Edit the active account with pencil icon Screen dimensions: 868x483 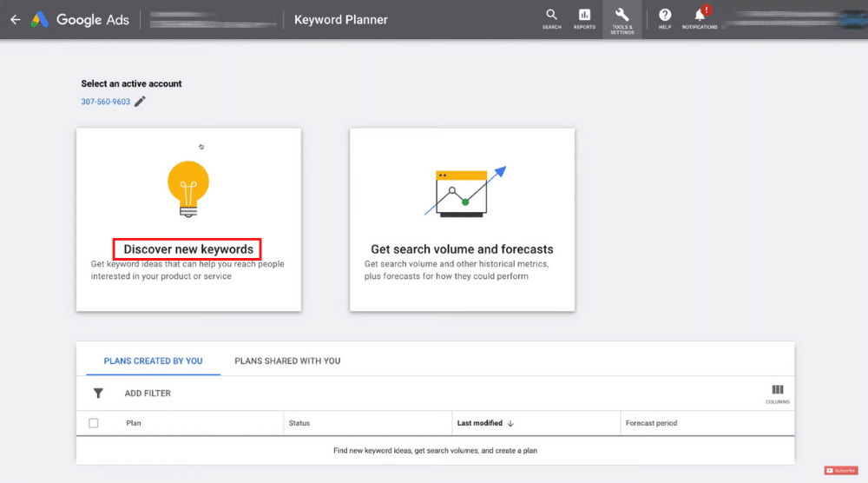click(x=140, y=102)
